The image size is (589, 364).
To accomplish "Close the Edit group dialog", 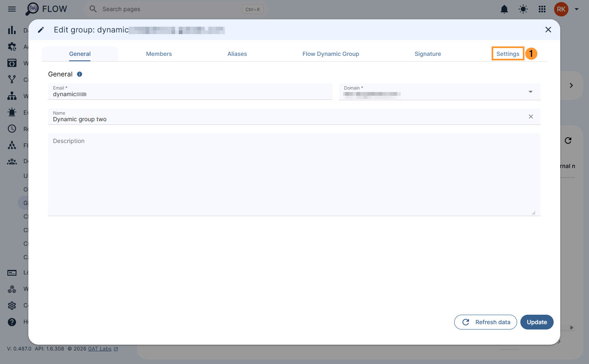I will pyautogui.click(x=548, y=30).
